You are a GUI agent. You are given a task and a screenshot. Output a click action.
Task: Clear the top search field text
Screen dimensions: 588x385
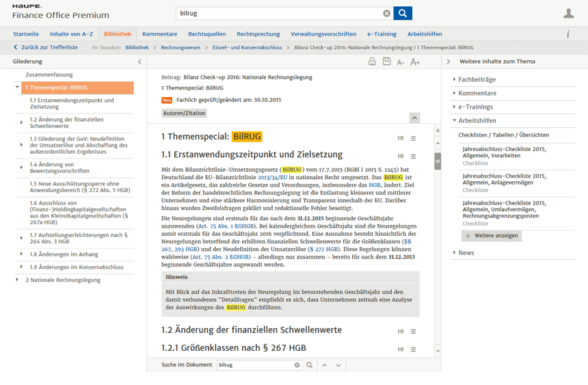pos(386,13)
